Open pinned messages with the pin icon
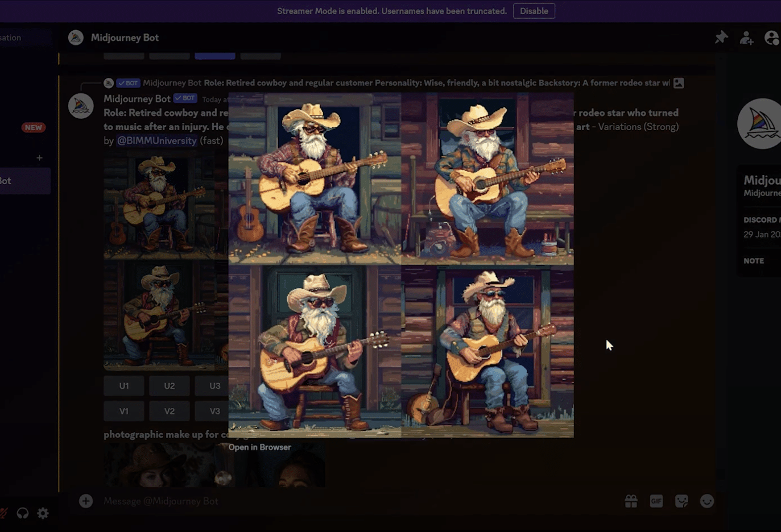The height and width of the screenshot is (532, 781). pos(721,38)
